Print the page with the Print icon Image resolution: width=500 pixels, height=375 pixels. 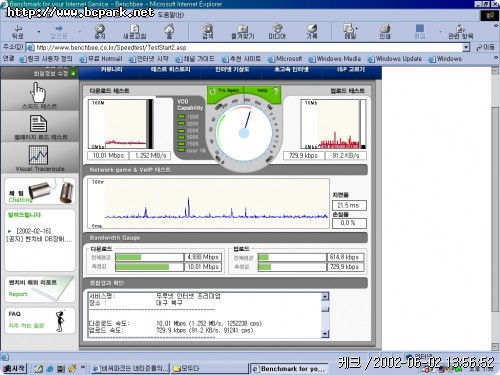pos(385,31)
